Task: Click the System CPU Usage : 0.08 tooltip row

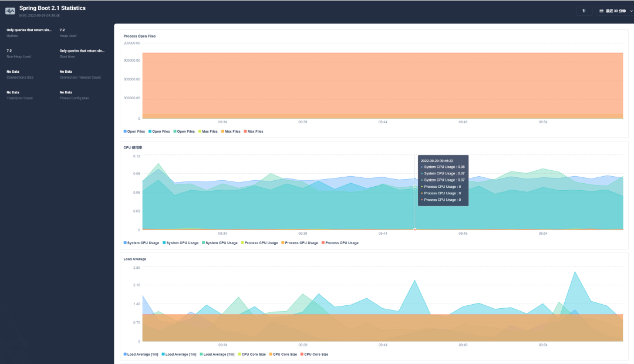Action: (x=443, y=167)
